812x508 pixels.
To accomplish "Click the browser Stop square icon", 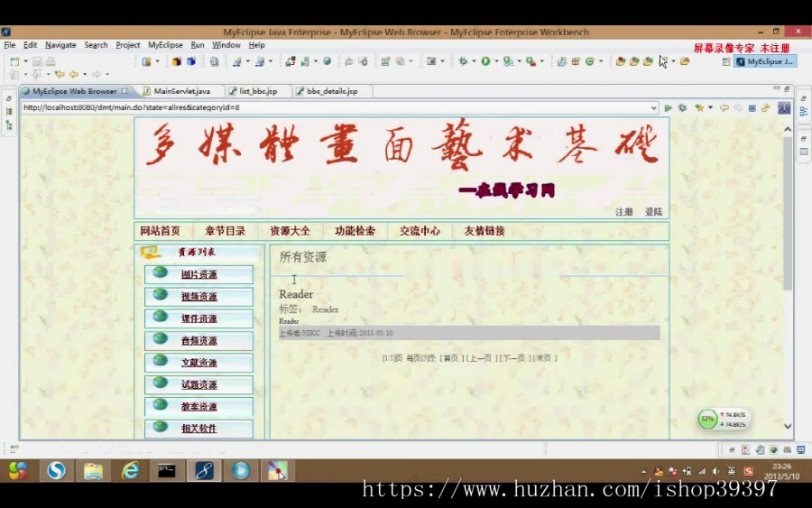I will pyautogui.click(x=752, y=107).
